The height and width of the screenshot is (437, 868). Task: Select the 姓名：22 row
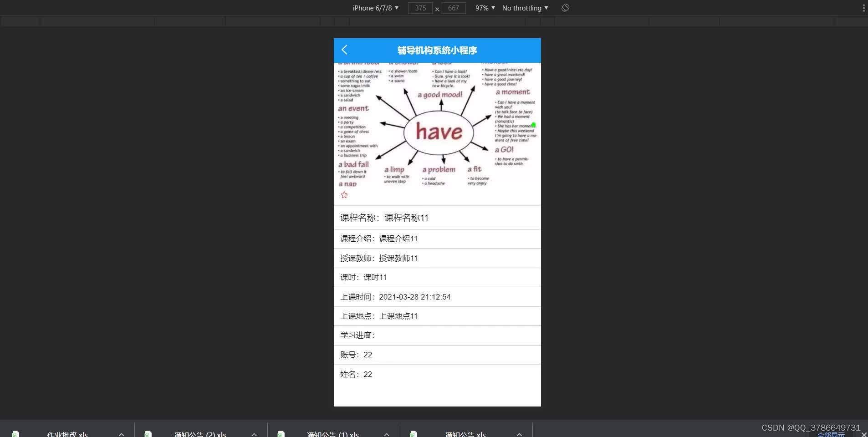tap(437, 374)
